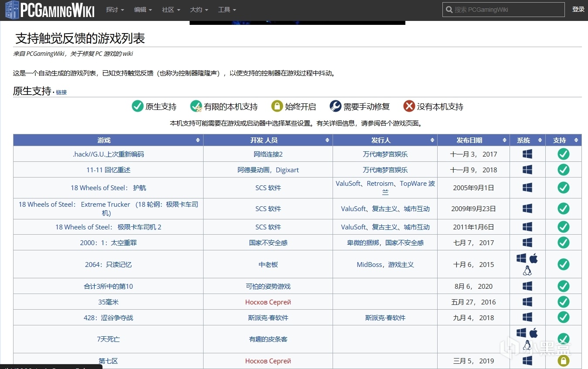Click green check in 2000：1：太空重罪 row

pyautogui.click(x=564, y=243)
